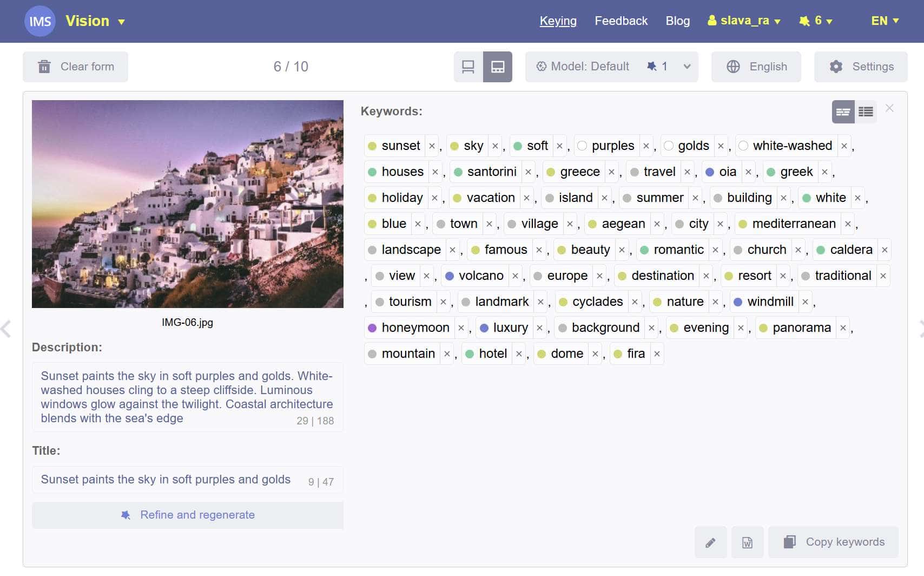924x576 pixels.
Task: Open the credits dropdown showing 6
Action: pyautogui.click(x=816, y=21)
